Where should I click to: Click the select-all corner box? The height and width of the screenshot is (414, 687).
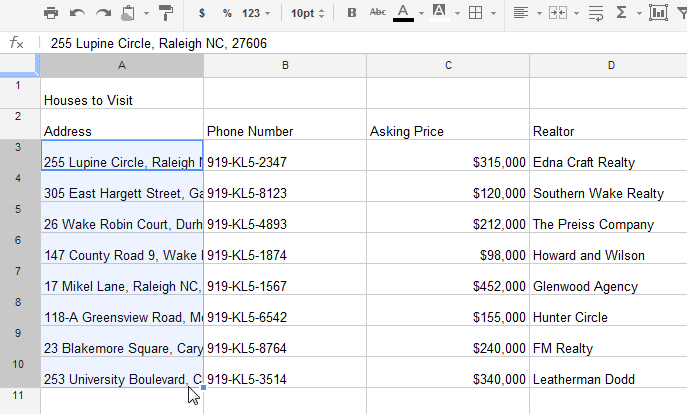(20, 66)
